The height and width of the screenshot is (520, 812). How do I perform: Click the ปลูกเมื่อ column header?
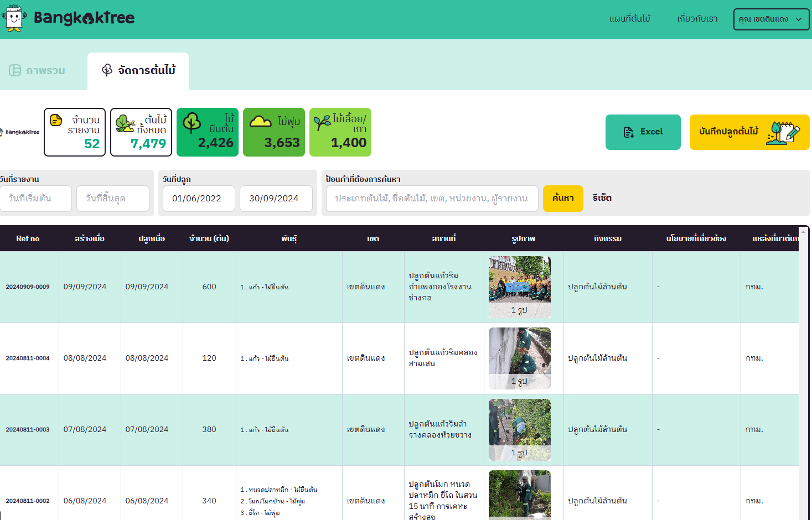pyautogui.click(x=152, y=238)
